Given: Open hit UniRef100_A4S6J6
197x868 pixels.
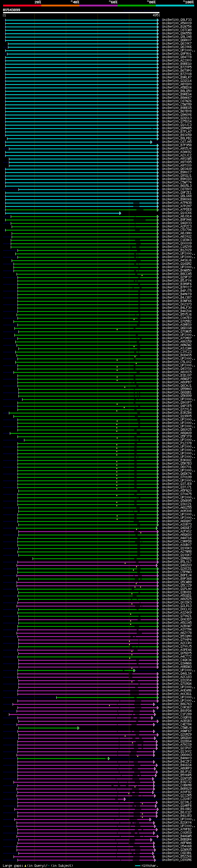Looking at the screenshot, I should point(177,260).
